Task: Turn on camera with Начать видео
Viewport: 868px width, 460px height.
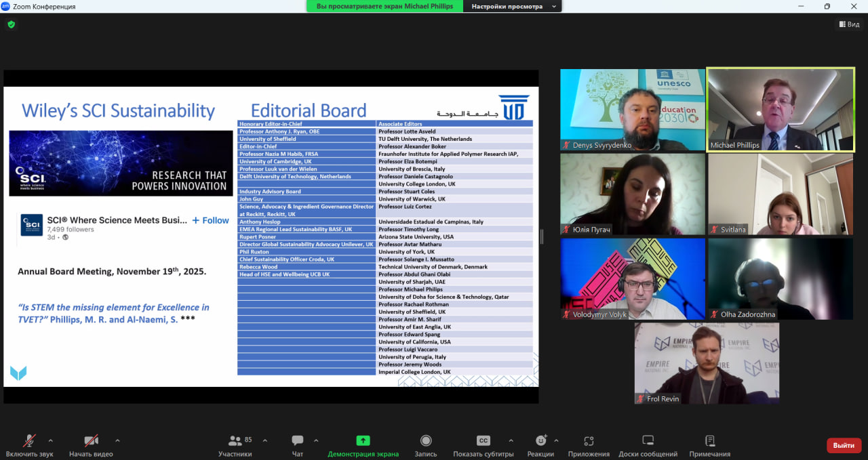Action: pos(91,441)
